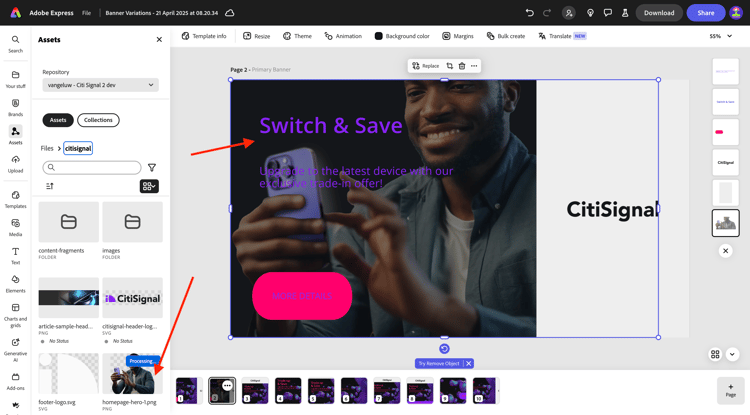Click the MORE DETAILS pink button on canvas
Image resolution: width=750 pixels, height=415 pixels.
pos(302,296)
